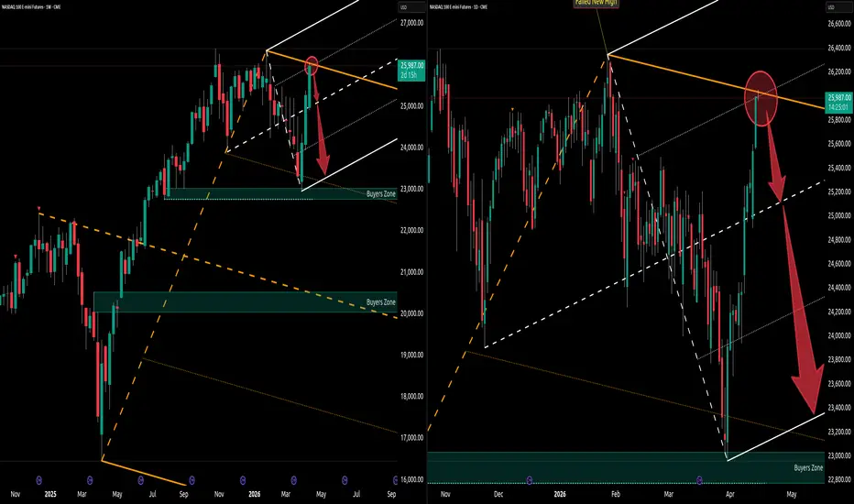Click the event marker between Nov and 2025 on the weekly chart
The height and width of the screenshot is (504, 854).
click(38, 480)
